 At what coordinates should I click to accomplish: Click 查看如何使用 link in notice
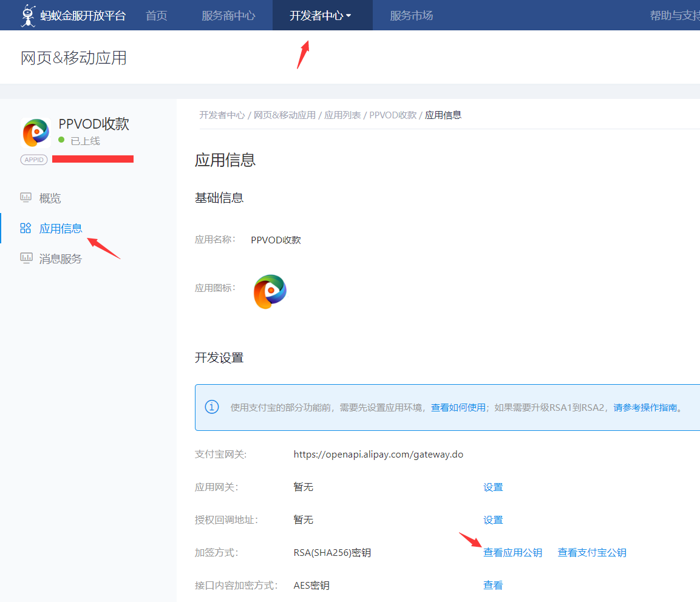458,407
